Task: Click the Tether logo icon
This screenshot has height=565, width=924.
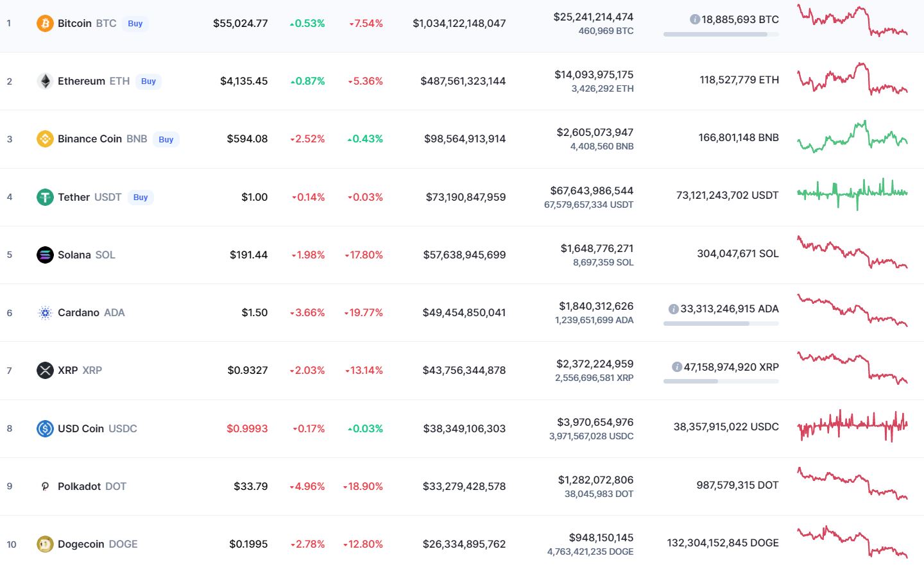Action: pyautogui.click(x=45, y=197)
